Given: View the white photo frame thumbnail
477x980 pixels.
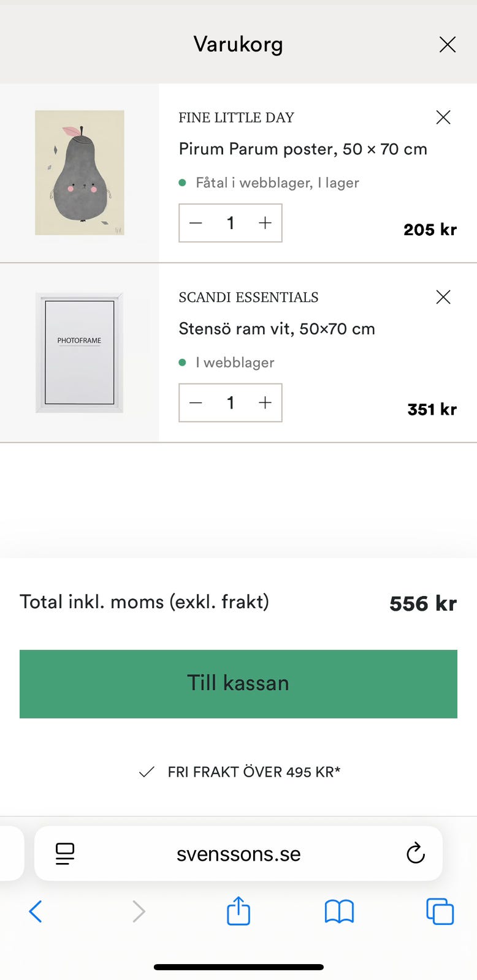Looking at the screenshot, I should [80, 352].
